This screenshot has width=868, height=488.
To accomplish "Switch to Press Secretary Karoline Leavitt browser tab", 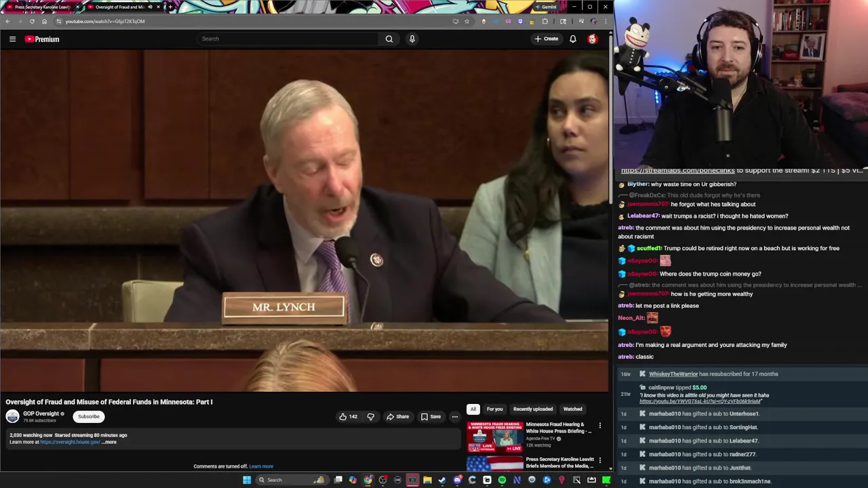I will [42, 7].
